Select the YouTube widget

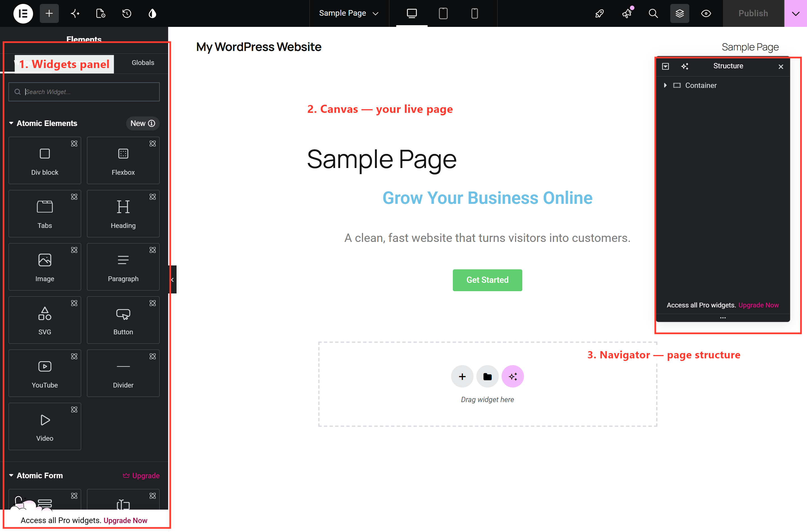click(x=45, y=373)
